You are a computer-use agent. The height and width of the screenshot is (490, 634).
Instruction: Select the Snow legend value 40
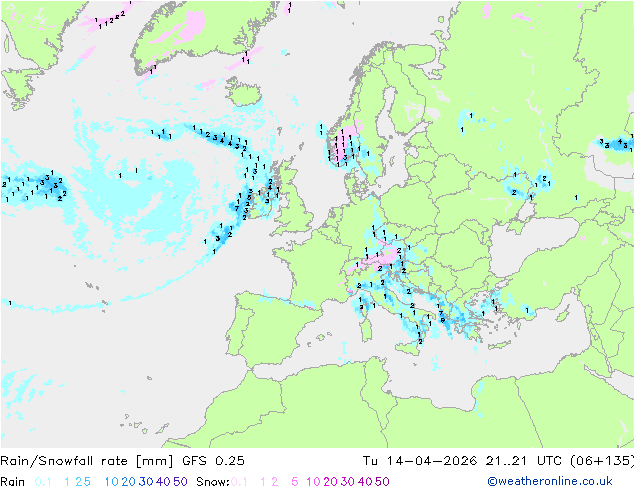365,482
